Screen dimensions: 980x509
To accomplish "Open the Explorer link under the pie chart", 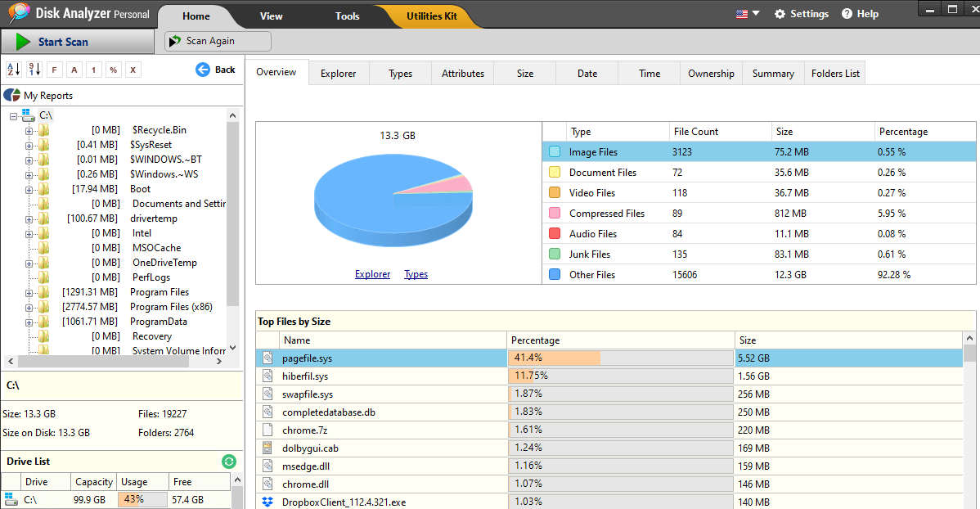I will coord(372,274).
